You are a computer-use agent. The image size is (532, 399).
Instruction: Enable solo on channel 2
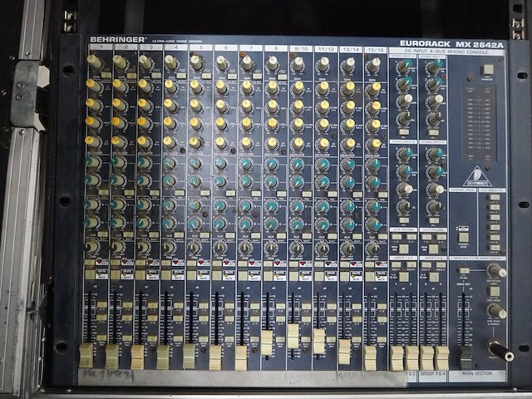115,263
